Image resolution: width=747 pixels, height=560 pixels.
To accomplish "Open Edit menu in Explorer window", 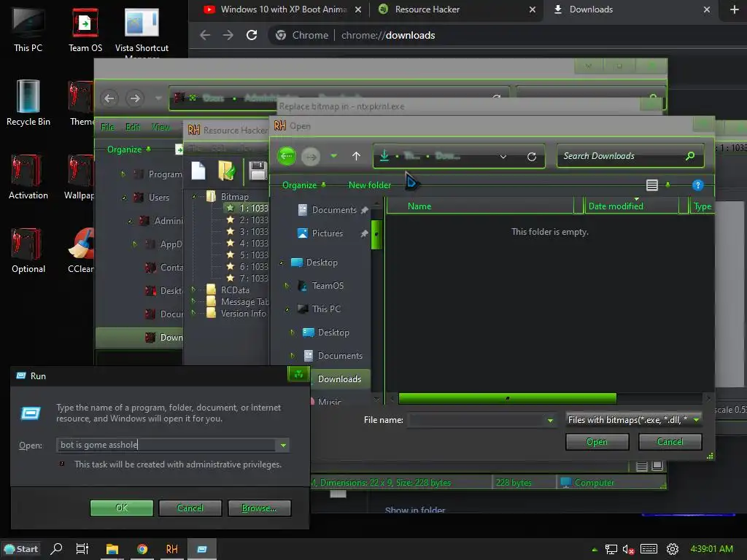I will (x=133, y=127).
